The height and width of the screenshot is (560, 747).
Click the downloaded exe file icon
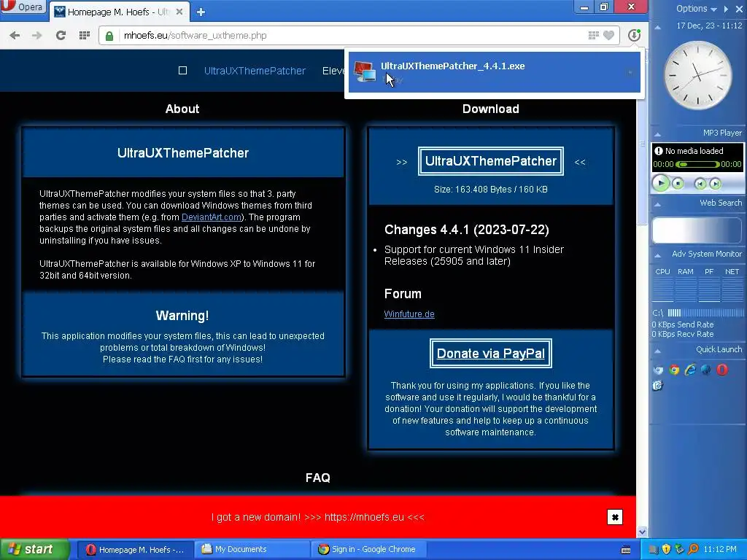pyautogui.click(x=365, y=72)
